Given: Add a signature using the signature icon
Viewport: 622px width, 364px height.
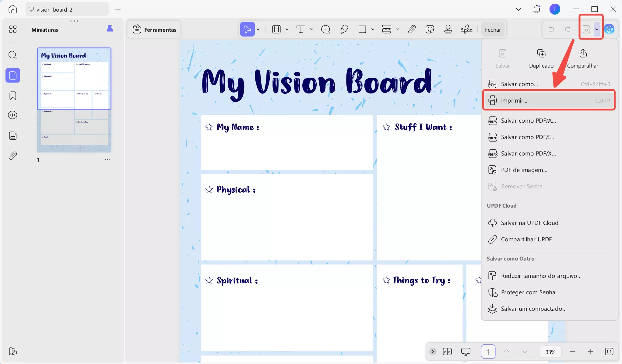Looking at the screenshot, I should click(x=466, y=29).
